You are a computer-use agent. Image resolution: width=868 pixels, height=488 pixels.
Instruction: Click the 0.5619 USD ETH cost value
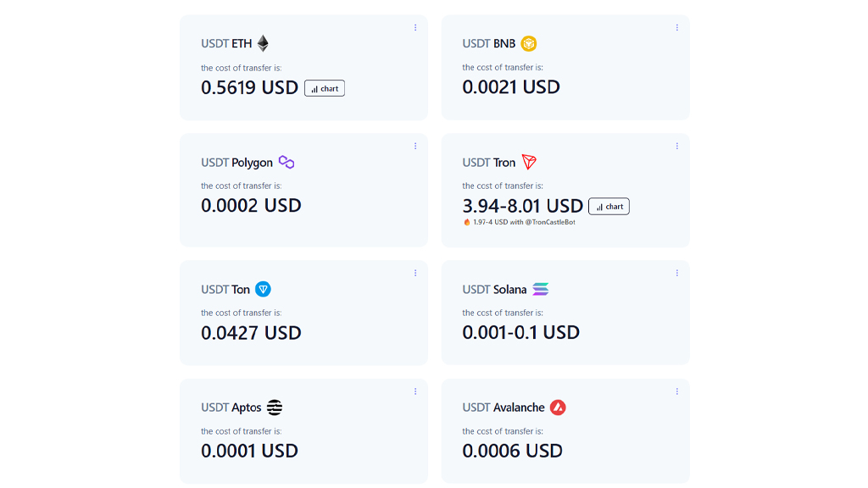coord(250,87)
